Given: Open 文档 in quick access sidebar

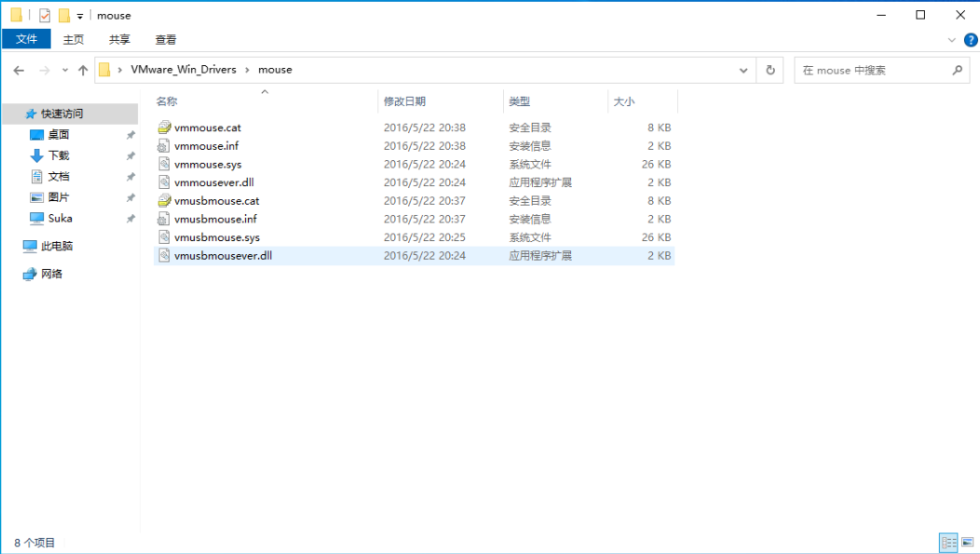Looking at the screenshot, I should click(58, 177).
